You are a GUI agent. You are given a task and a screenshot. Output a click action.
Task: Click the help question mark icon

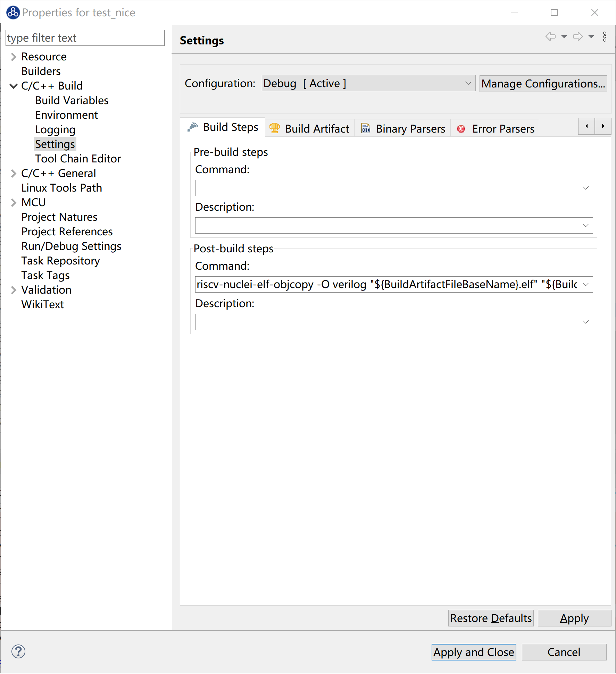coord(18,651)
